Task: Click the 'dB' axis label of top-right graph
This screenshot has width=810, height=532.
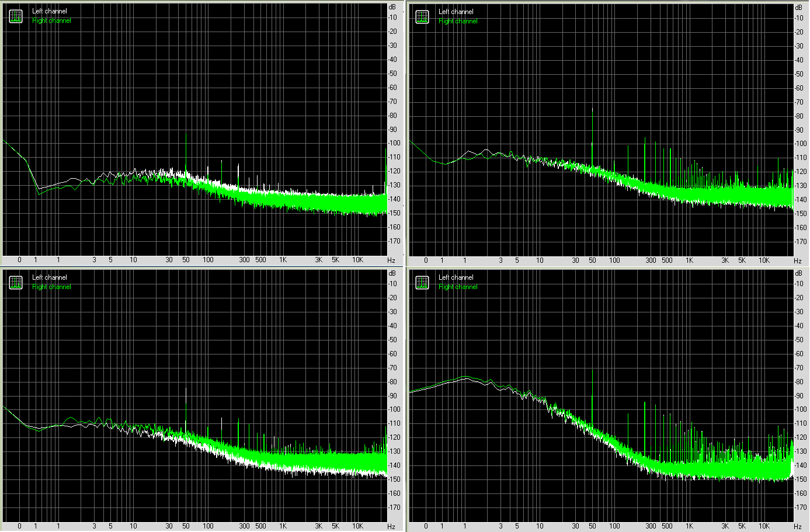Action: click(x=798, y=8)
